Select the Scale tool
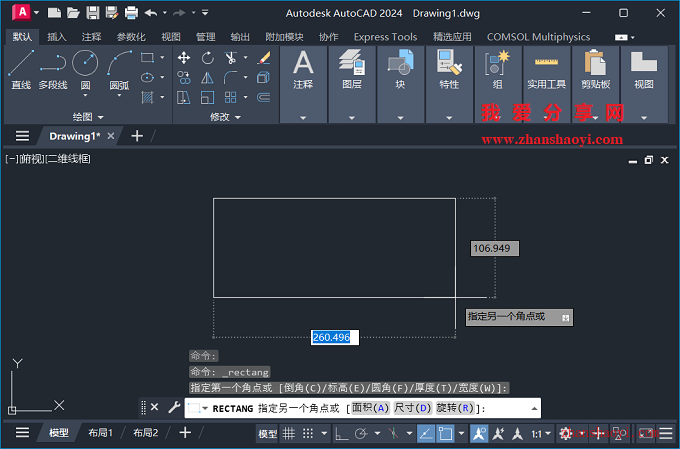The image size is (680, 449). [x=207, y=98]
